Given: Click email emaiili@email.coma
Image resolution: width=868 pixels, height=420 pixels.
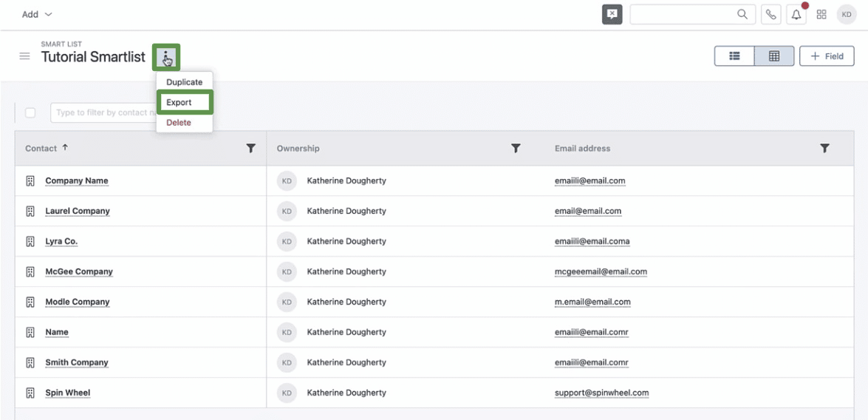Looking at the screenshot, I should point(592,242).
